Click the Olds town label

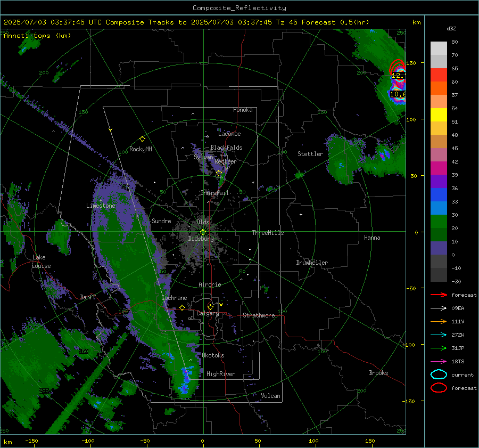click(x=203, y=222)
